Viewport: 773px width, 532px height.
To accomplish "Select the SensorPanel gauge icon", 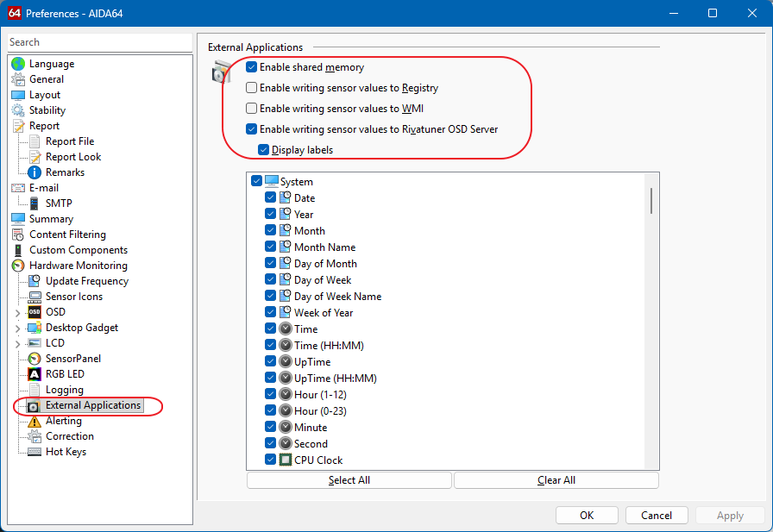I will 35,359.
